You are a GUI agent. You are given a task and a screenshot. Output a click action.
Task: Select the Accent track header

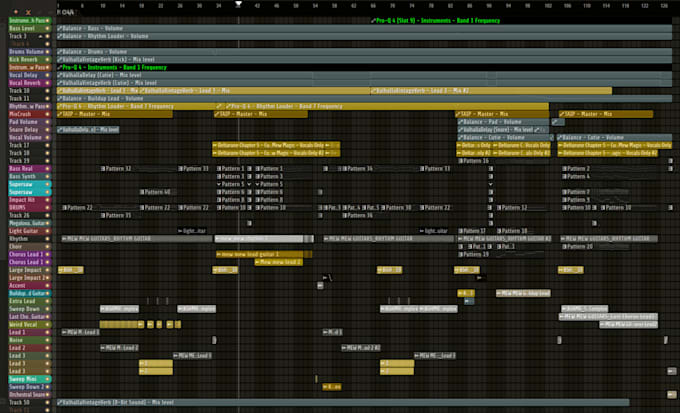click(x=30, y=285)
